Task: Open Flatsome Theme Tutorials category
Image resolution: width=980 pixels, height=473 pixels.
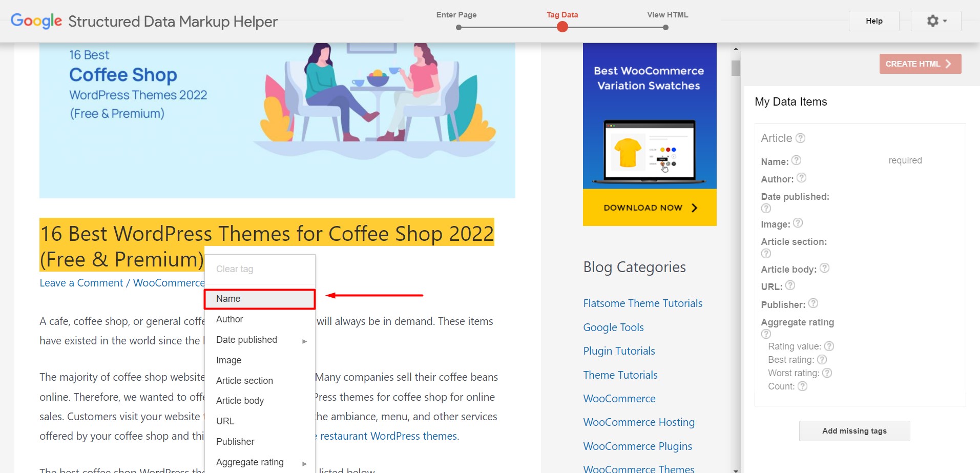Action: coord(643,303)
